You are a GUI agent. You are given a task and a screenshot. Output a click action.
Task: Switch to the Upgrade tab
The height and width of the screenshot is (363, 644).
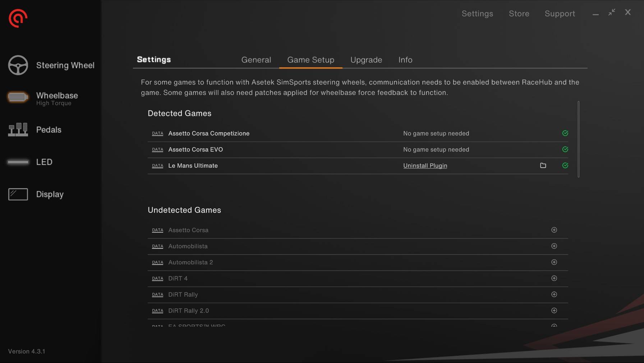tap(366, 60)
